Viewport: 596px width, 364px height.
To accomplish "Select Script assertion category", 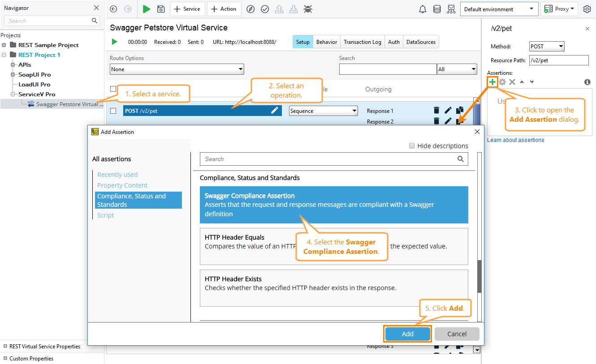I will point(106,215).
